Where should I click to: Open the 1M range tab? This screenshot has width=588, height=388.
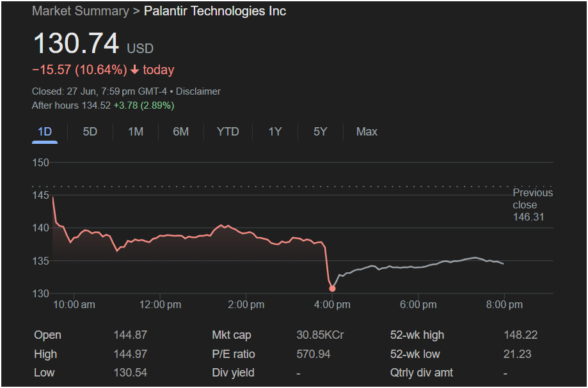136,132
